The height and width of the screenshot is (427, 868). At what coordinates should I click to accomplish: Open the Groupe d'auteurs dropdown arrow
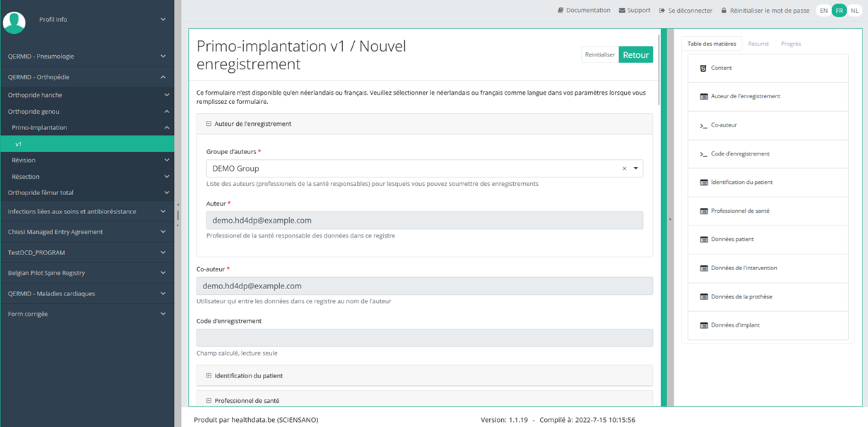tap(635, 169)
